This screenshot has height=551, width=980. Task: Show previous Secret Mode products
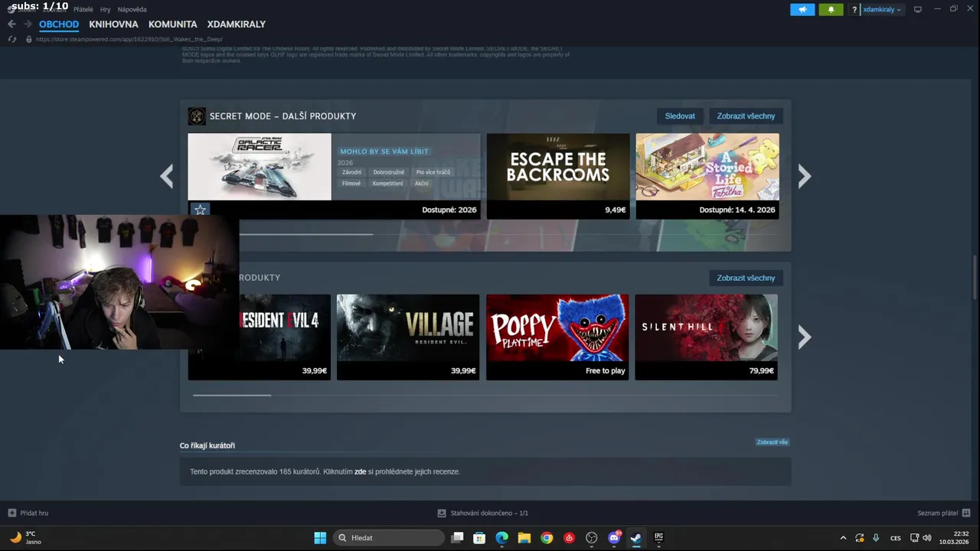[166, 177]
